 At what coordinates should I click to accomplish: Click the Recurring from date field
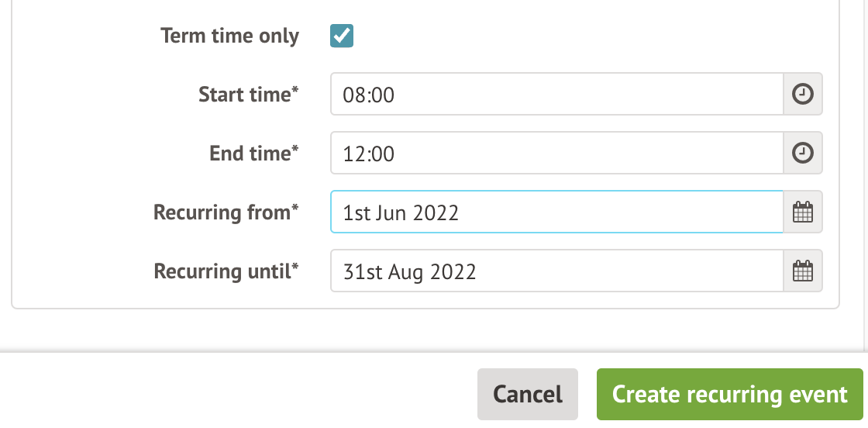point(556,212)
